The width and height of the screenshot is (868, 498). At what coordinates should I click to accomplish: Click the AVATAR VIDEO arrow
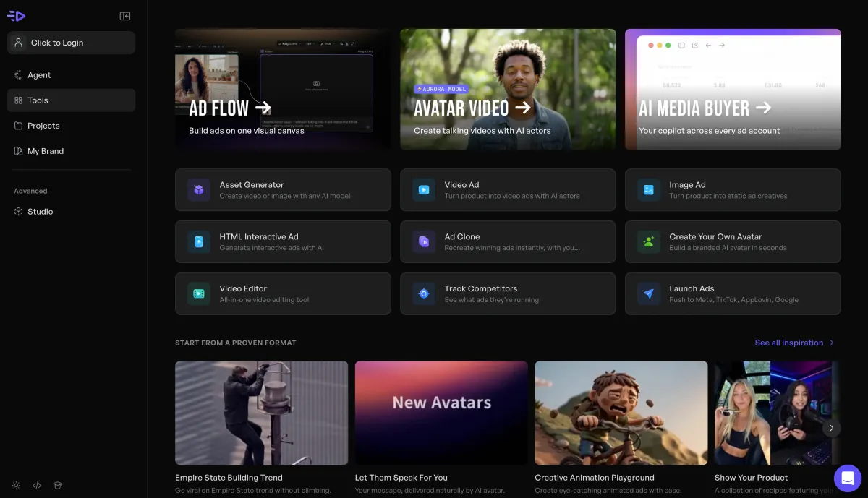coord(523,108)
